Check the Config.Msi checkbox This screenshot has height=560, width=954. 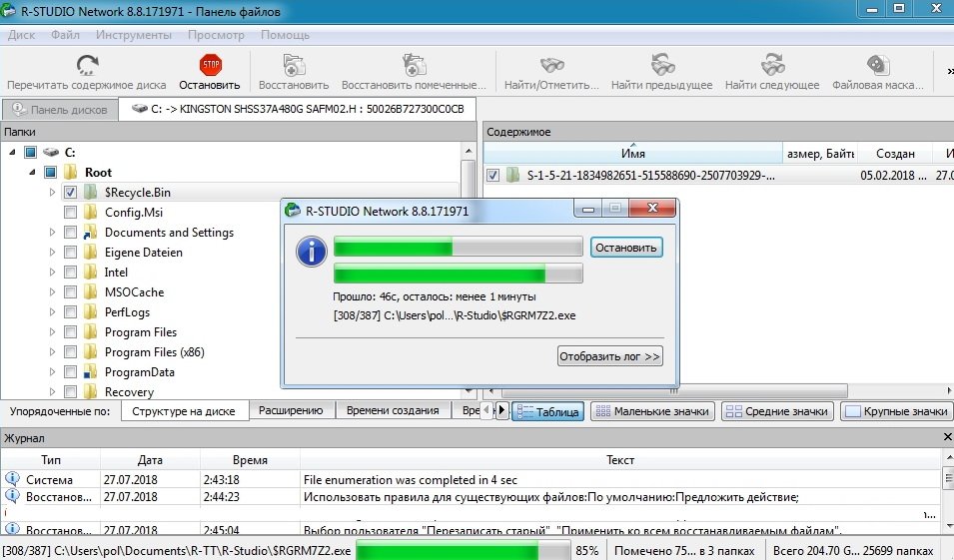pos(71,213)
